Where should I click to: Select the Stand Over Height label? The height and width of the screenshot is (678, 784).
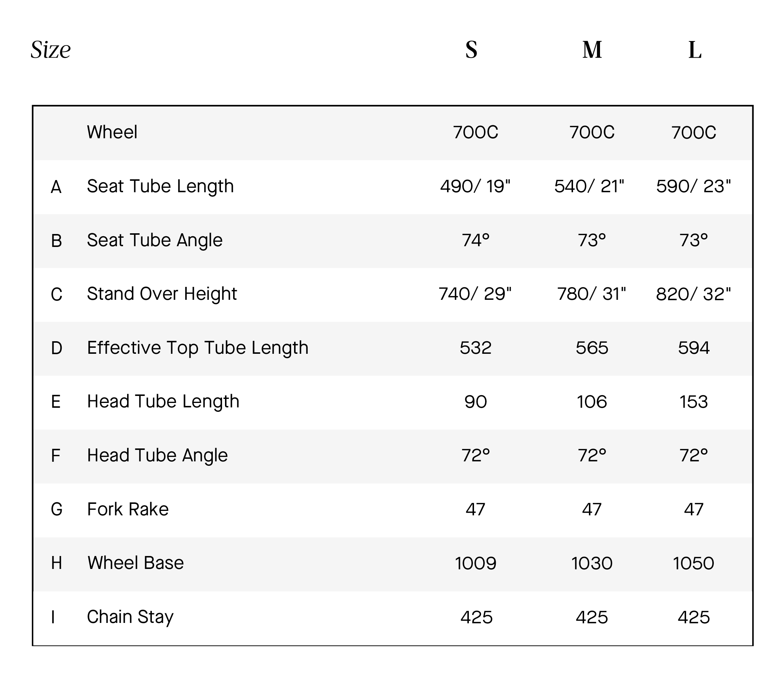(162, 294)
